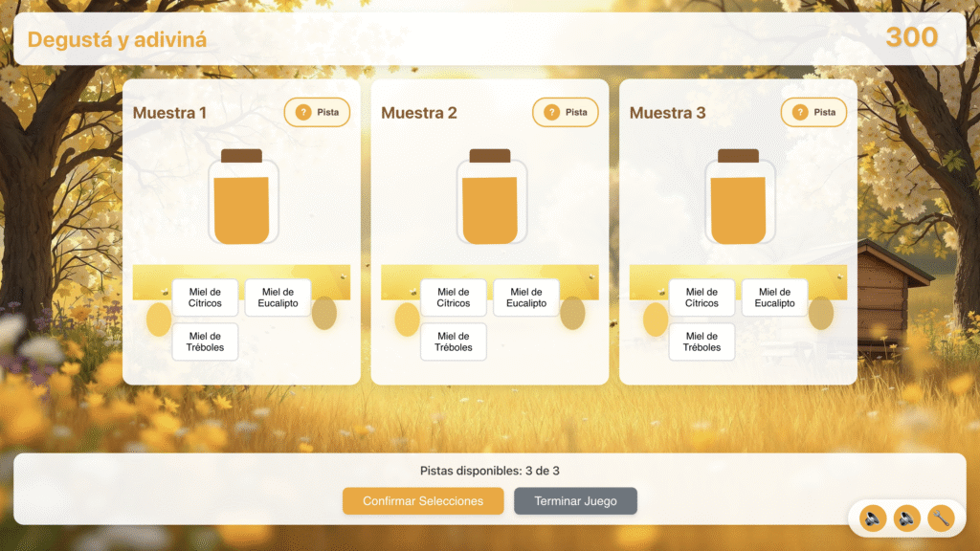The height and width of the screenshot is (551, 980).
Task: Select Miel de Tréboles for Muestra 3
Action: click(x=702, y=342)
